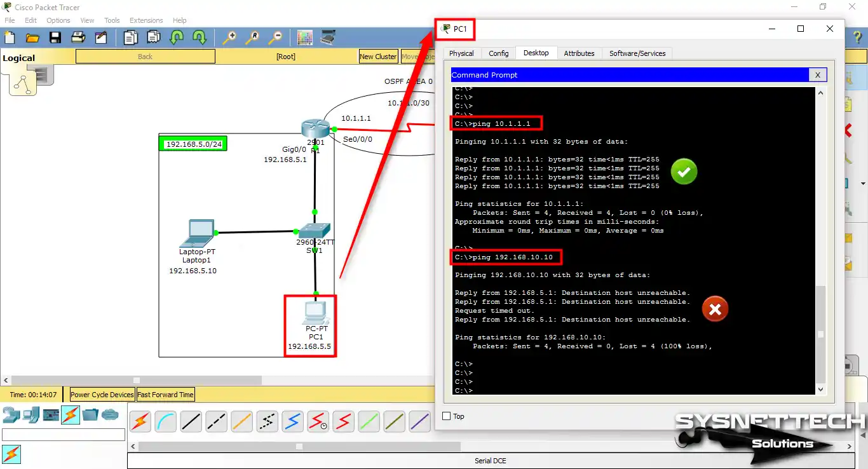Select the Connections lightning category icon

pyautogui.click(x=71, y=415)
